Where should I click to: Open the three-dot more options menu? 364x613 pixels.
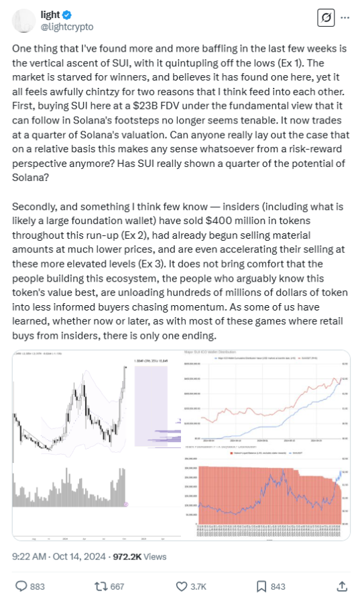(345, 17)
